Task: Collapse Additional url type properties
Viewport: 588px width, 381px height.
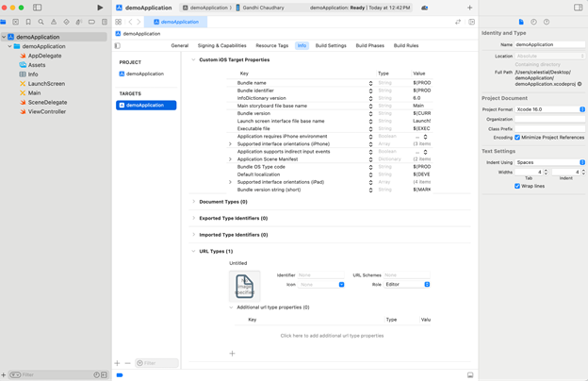Action: pyautogui.click(x=231, y=307)
